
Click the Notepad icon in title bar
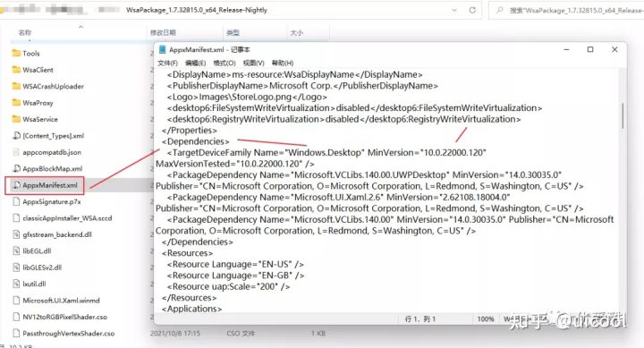162,50
